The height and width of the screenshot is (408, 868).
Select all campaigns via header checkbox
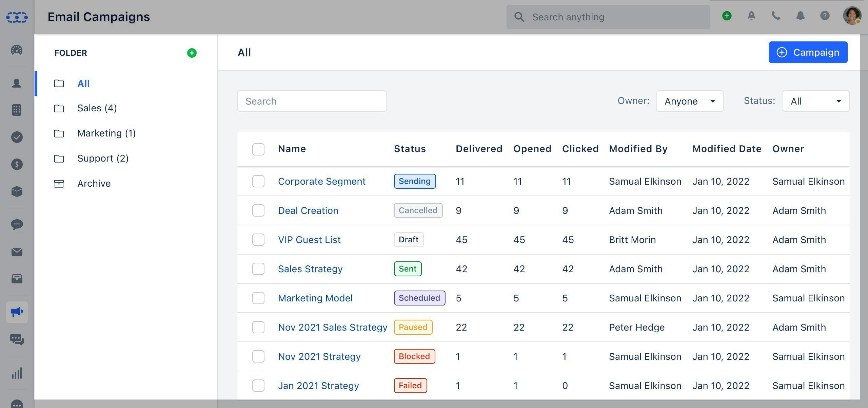258,149
